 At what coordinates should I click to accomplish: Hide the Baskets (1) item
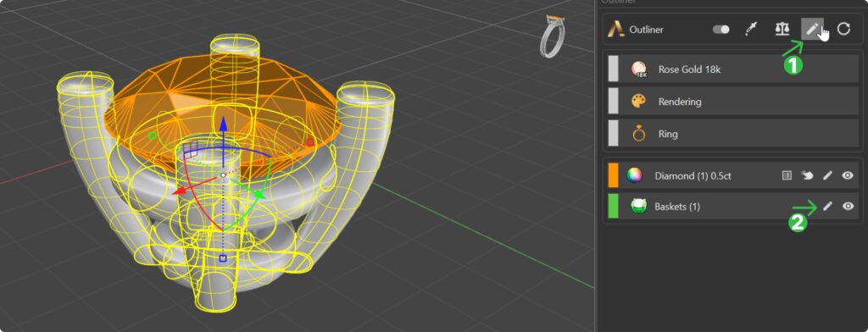[x=848, y=207]
